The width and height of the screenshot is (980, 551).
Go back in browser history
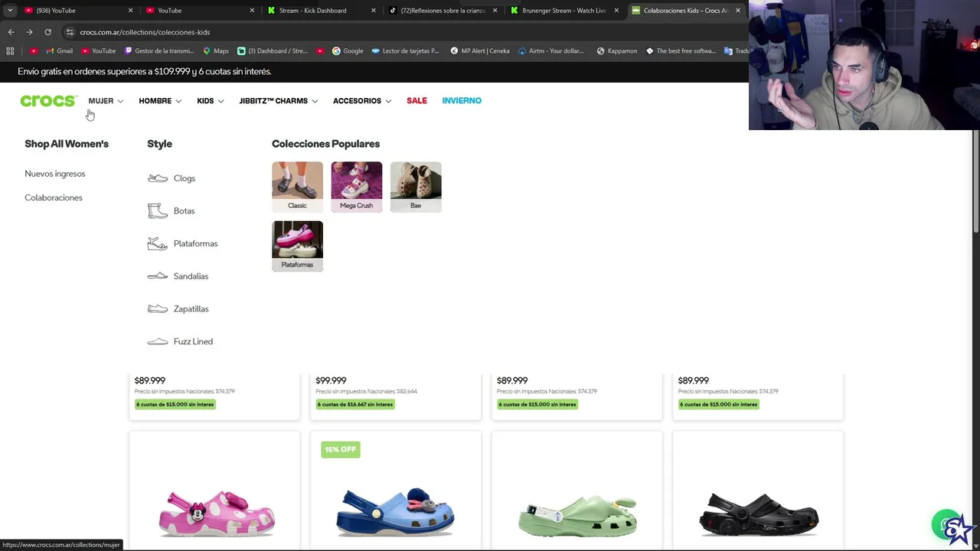(11, 32)
